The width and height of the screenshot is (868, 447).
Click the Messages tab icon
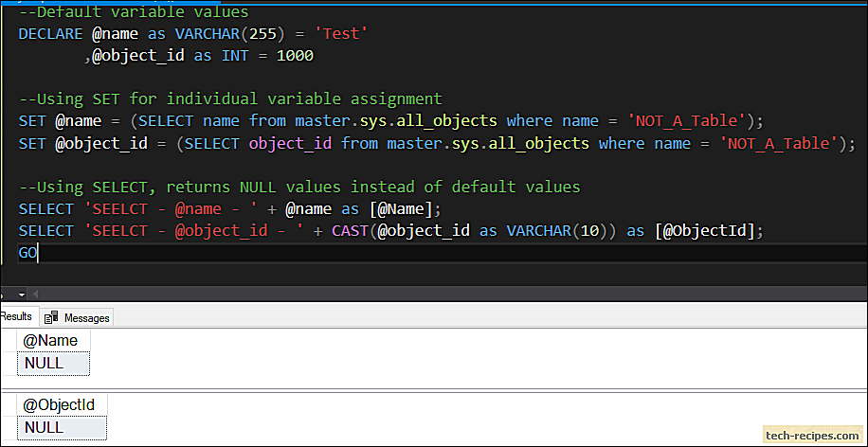coord(51,317)
